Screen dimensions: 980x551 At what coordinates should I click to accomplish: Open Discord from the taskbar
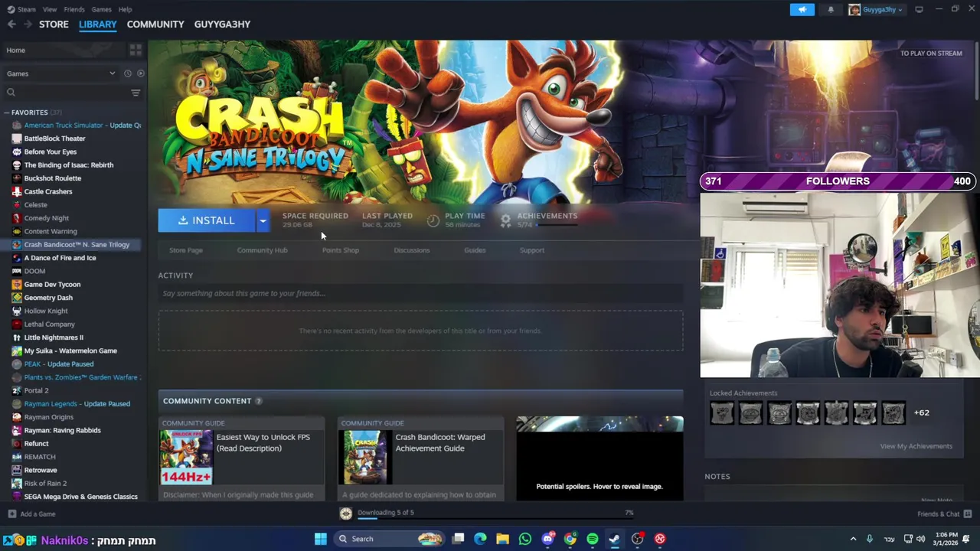pos(547,539)
